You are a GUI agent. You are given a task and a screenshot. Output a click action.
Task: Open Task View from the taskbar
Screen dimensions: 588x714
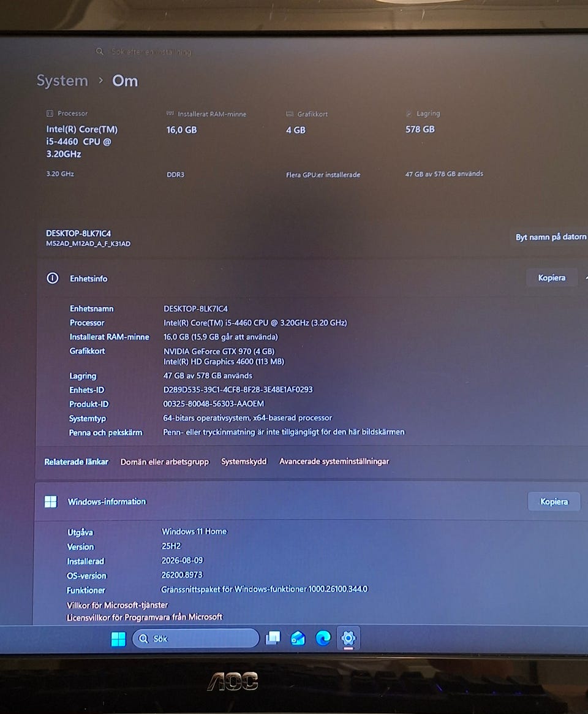click(x=273, y=638)
